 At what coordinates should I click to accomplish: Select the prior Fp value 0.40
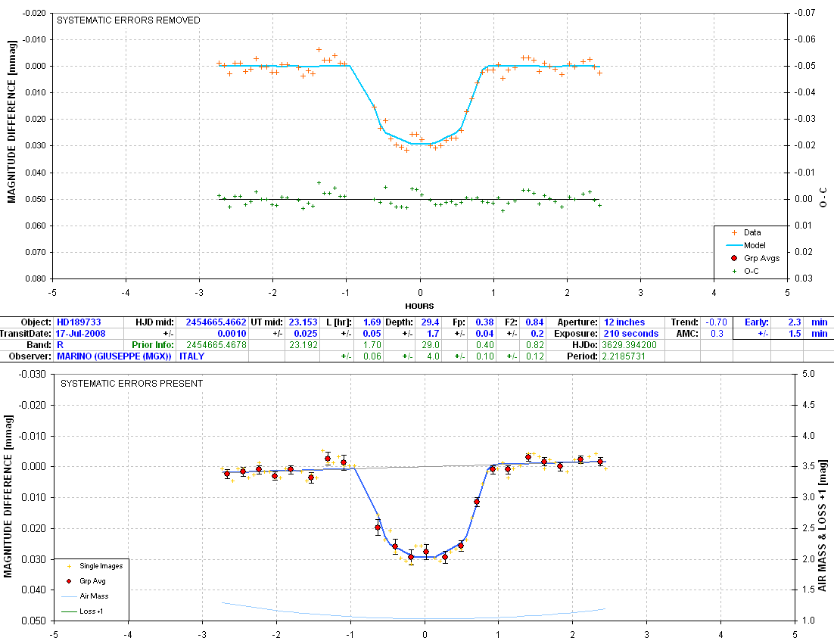tap(484, 345)
